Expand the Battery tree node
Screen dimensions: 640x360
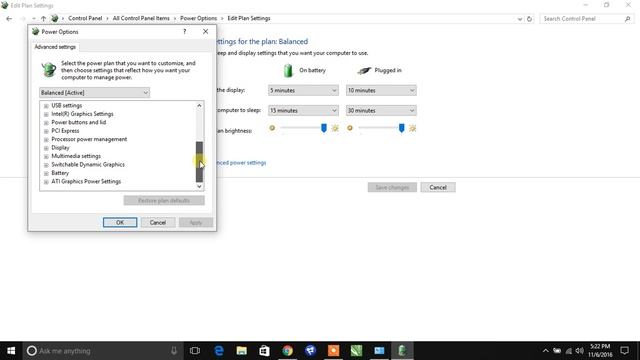tap(46, 173)
